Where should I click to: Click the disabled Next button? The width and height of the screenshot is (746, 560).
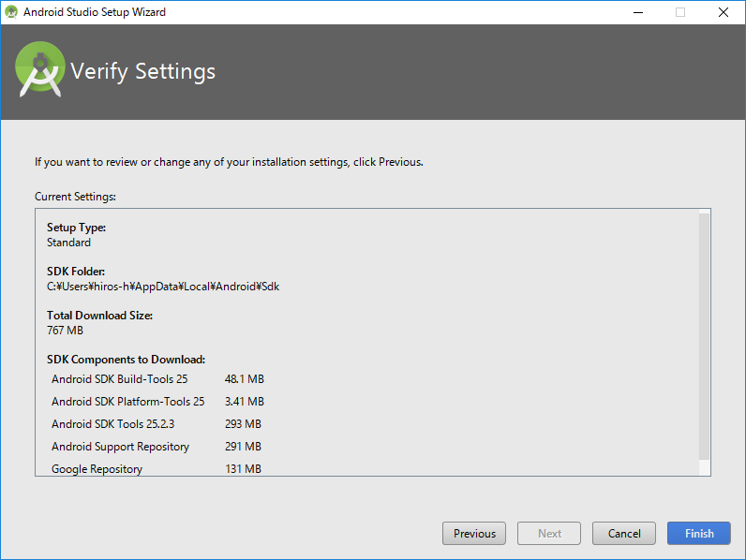550,534
